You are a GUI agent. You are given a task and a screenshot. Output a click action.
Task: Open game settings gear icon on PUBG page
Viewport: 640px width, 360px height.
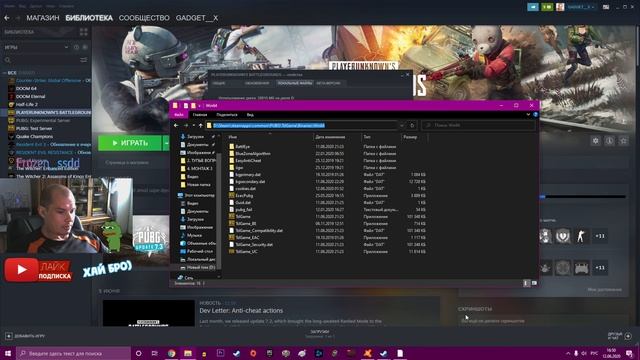click(x=596, y=141)
